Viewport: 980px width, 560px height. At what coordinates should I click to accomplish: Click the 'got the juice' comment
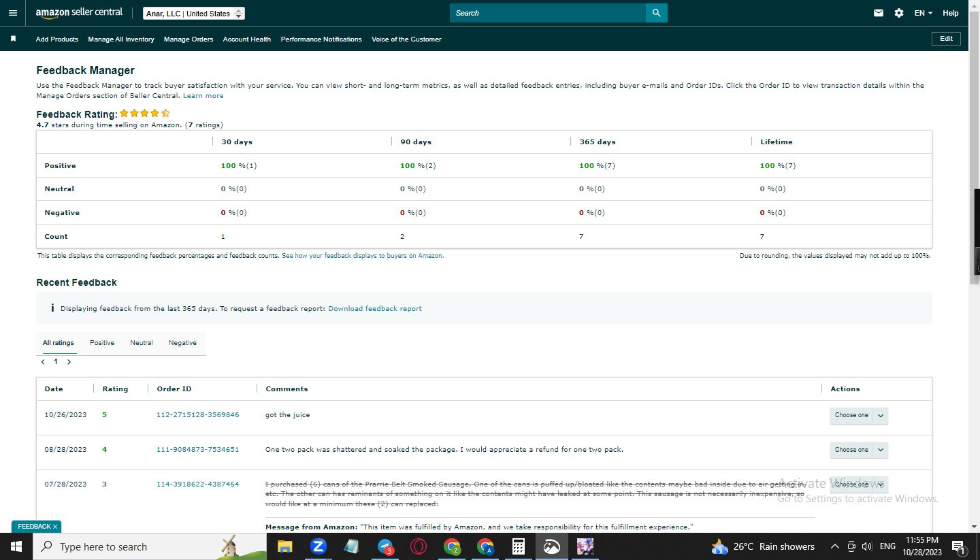[x=288, y=415]
